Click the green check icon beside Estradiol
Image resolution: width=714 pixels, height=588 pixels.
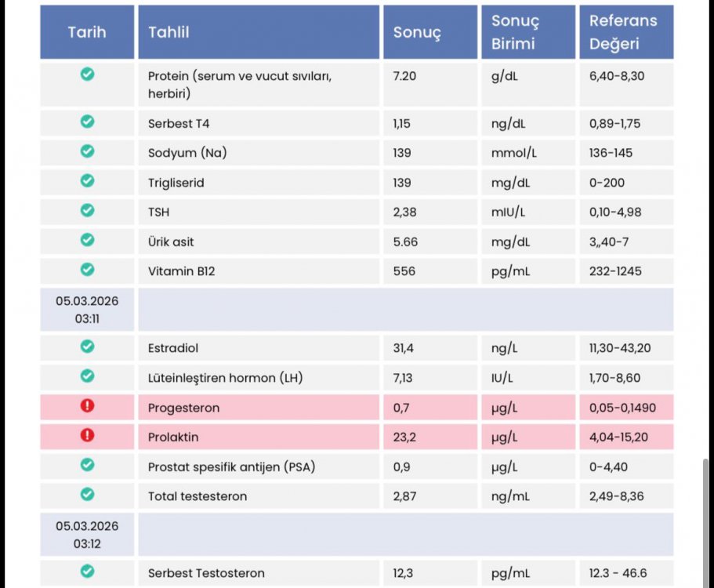click(x=88, y=347)
